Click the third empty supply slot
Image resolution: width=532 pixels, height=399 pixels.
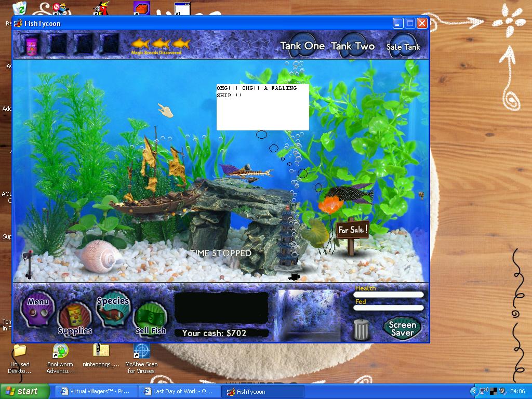tap(83, 45)
